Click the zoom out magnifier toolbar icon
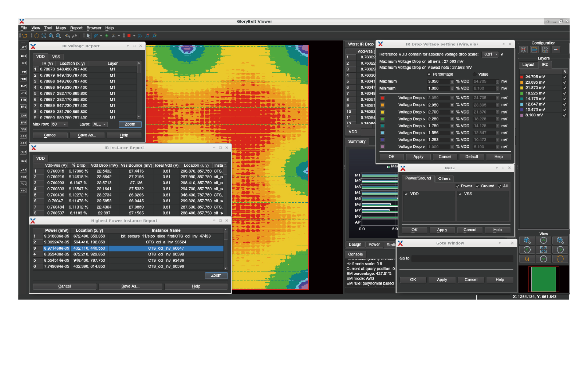The image size is (588, 391). coord(58,36)
